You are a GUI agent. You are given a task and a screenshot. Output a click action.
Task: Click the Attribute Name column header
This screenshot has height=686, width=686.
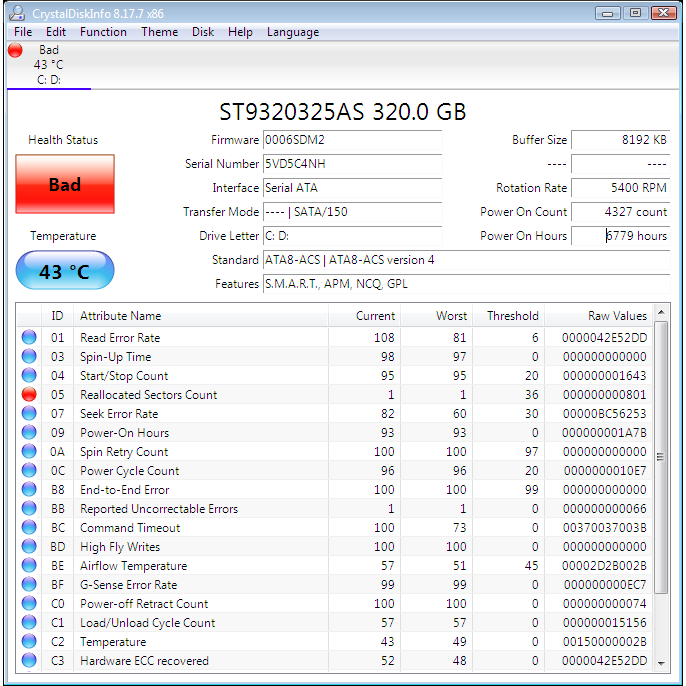201,315
